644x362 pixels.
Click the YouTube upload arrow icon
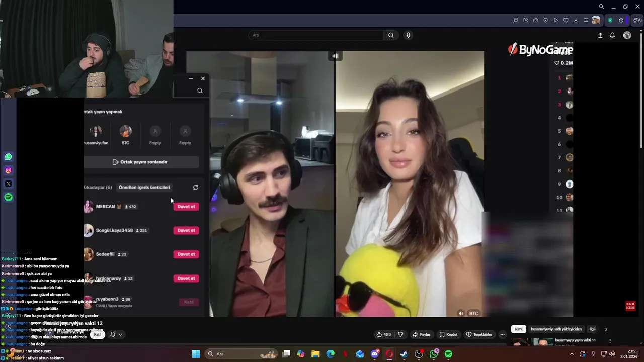pyautogui.click(x=600, y=35)
